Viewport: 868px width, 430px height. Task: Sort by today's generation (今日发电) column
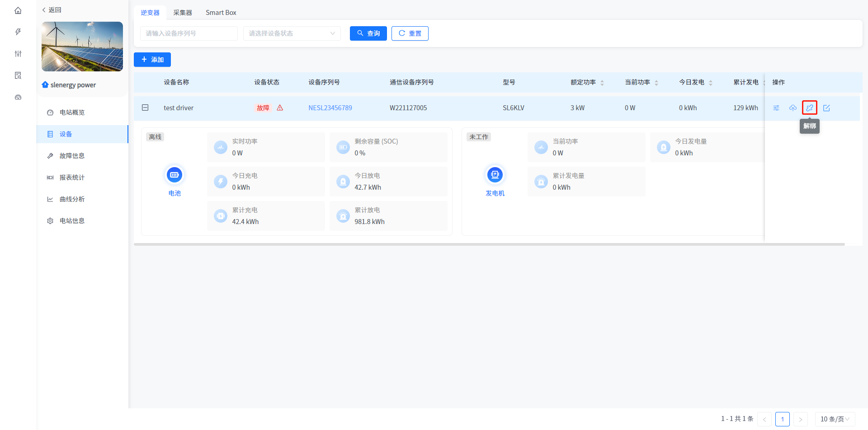pos(711,83)
